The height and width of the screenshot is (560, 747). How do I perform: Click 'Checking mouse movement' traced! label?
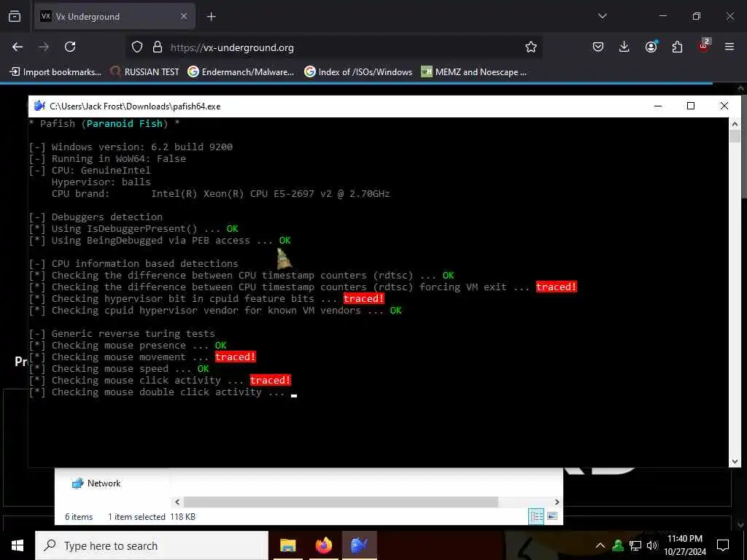pyautogui.click(x=236, y=357)
